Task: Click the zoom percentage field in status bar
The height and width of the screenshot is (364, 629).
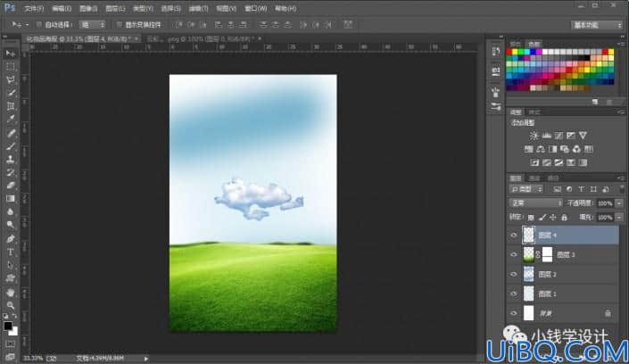Action: click(x=32, y=358)
